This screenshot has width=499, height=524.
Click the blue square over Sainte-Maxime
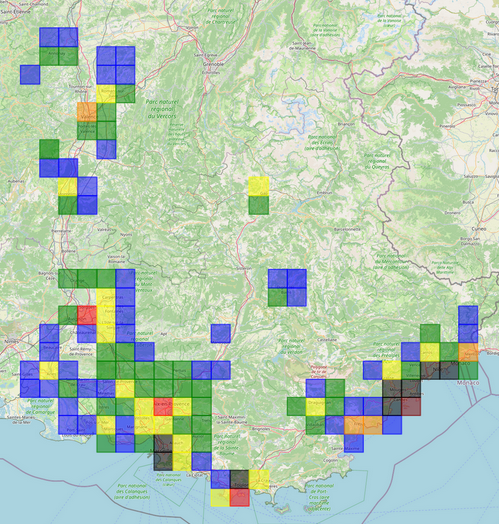tap(354, 443)
